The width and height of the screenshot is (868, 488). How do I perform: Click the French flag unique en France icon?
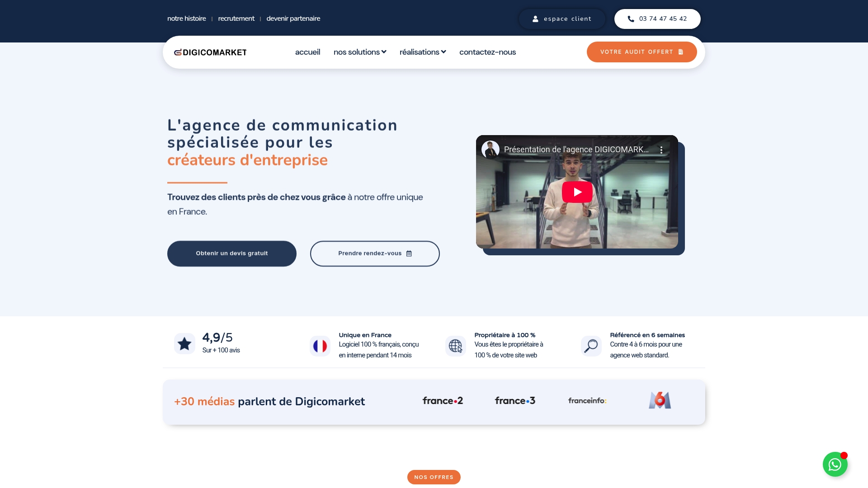point(320,345)
